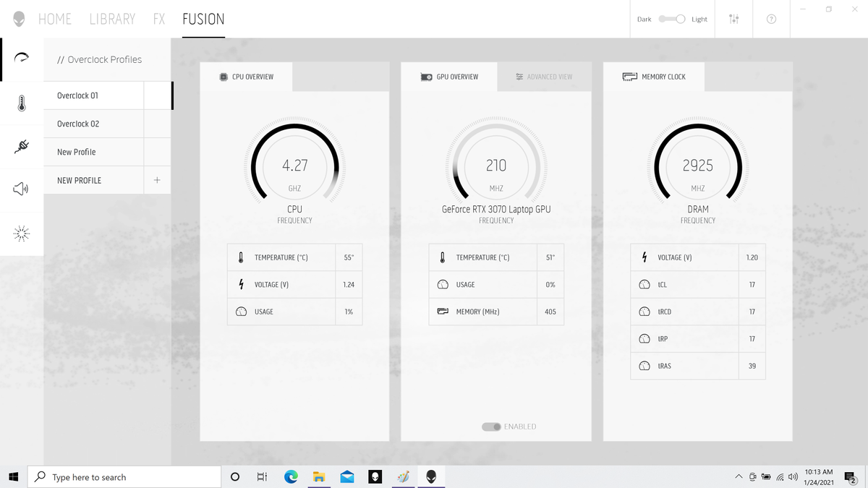Select the New Profile entry
Screen dimensions: 868x488
[x=94, y=152]
